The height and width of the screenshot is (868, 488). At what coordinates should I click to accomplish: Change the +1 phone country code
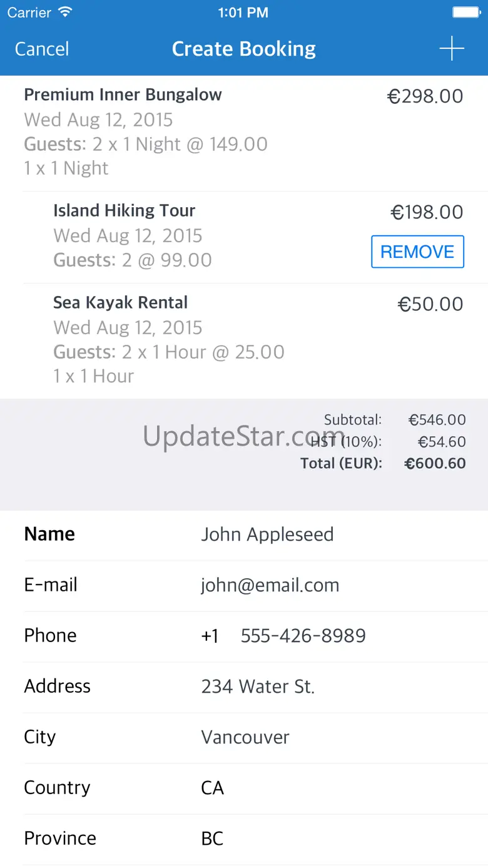coord(210,636)
